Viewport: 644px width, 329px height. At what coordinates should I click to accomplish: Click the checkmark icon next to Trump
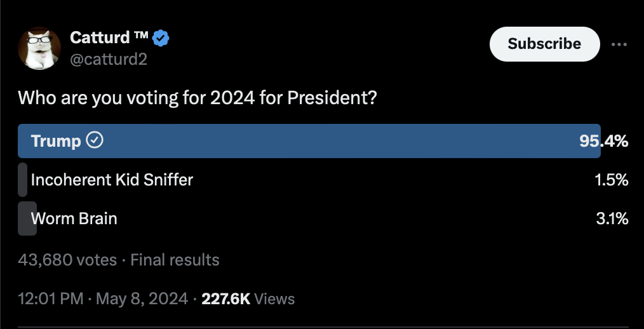pyautogui.click(x=95, y=141)
